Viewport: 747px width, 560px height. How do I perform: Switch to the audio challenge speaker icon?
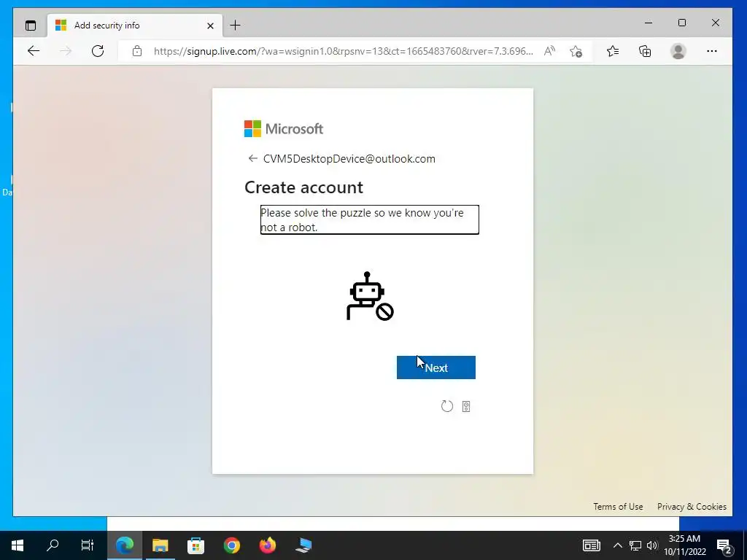point(466,406)
